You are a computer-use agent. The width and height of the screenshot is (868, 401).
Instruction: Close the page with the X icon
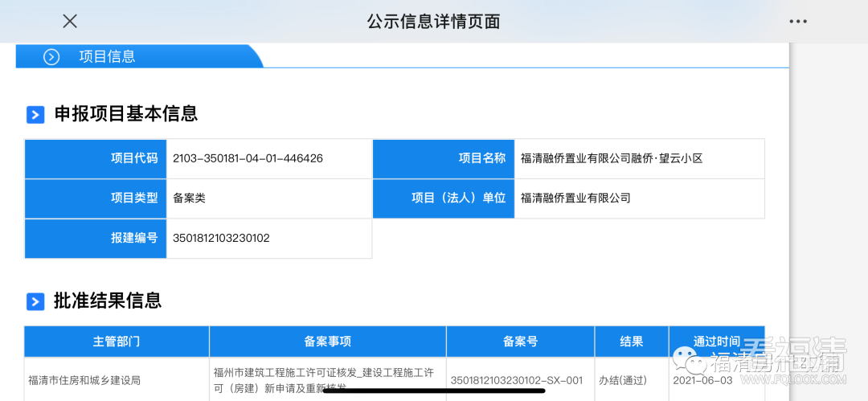[70, 22]
